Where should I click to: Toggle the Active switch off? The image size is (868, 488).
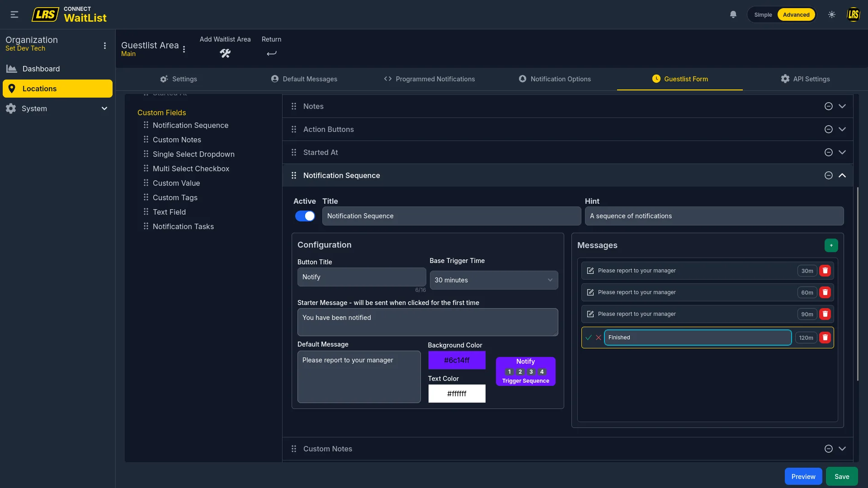tap(305, 216)
